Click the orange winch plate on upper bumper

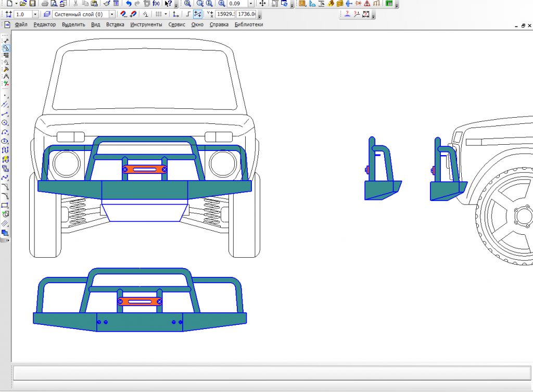144,169
